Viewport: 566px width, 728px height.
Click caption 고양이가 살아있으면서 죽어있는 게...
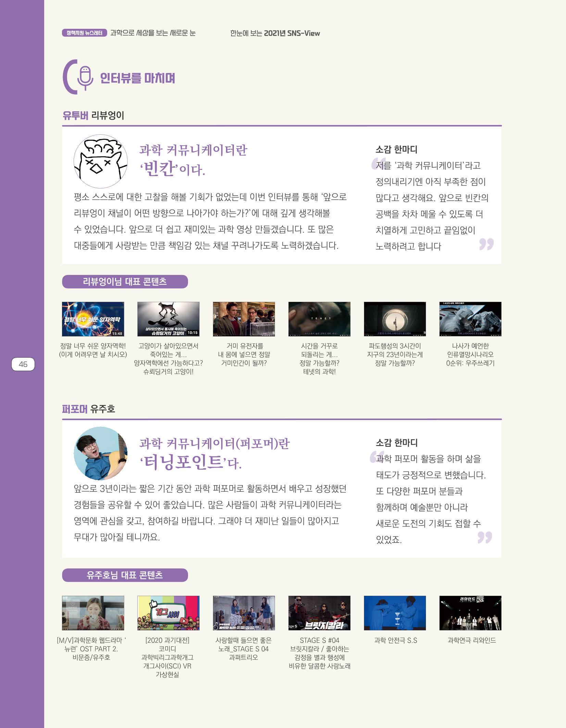coord(168,359)
